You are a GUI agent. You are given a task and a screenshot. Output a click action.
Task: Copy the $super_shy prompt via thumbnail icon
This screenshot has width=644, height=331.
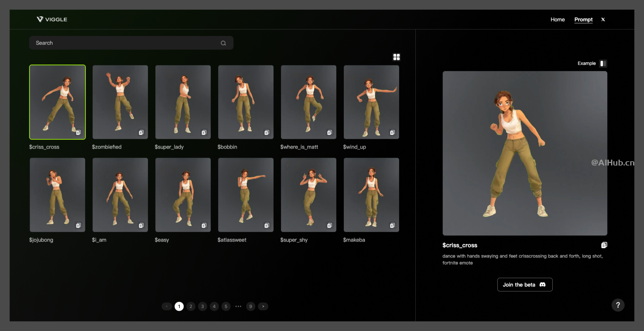(x=329, y=225)
